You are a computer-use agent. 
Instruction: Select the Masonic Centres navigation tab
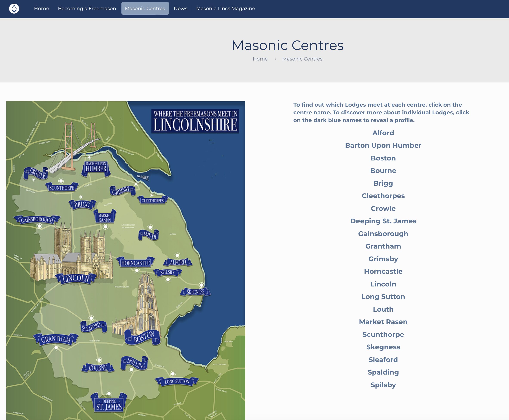(x=145, y=8)
